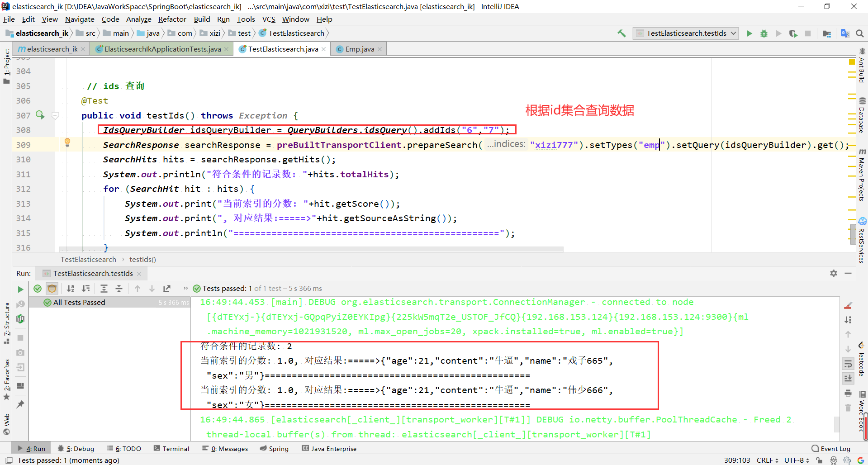The width and height of the screenshot is (868, 465).
Task: Sort test results by duration
Action: (x=85, y=289)
